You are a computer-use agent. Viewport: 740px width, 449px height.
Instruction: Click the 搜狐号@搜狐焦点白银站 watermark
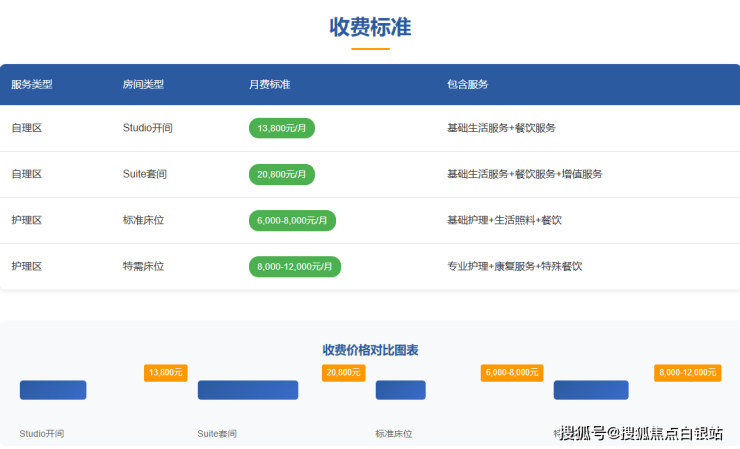click(641, 433)
